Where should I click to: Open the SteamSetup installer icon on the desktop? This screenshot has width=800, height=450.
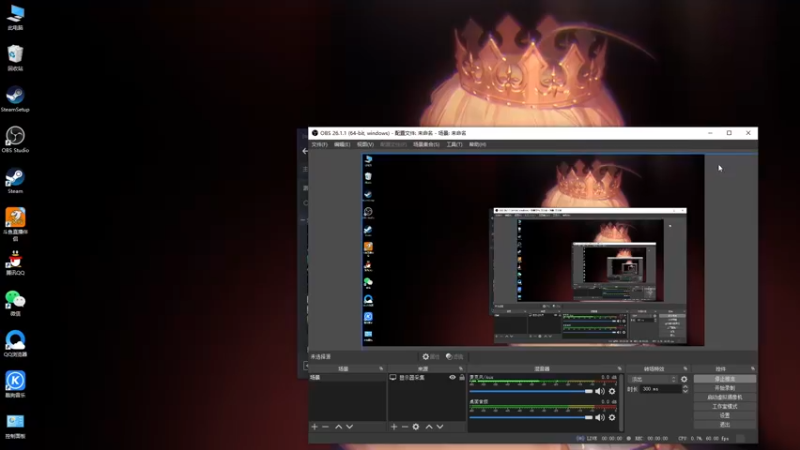coord(15,99)
